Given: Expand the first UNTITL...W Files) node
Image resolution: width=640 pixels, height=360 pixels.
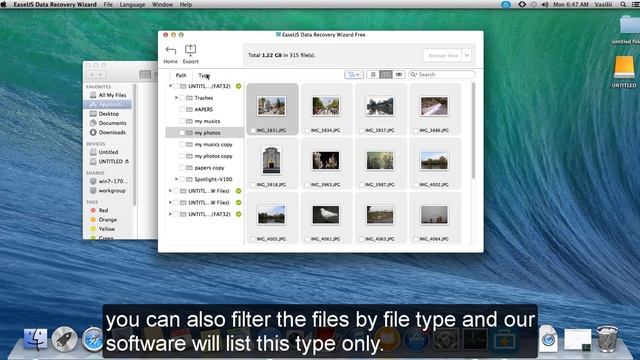Looking at the screenshot, I should coord(171,191).
